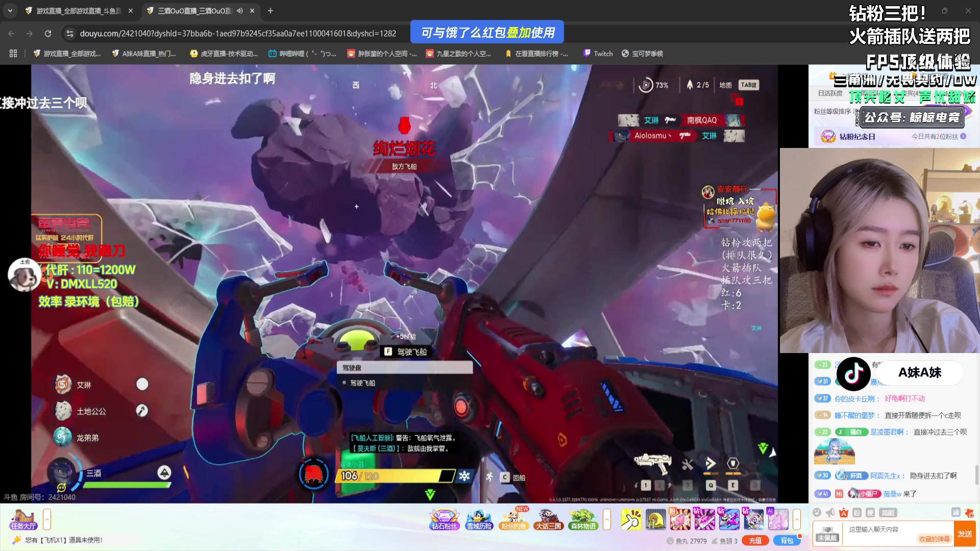Open the 宝可梦季候 bookmark

click(x=642, y=54)
